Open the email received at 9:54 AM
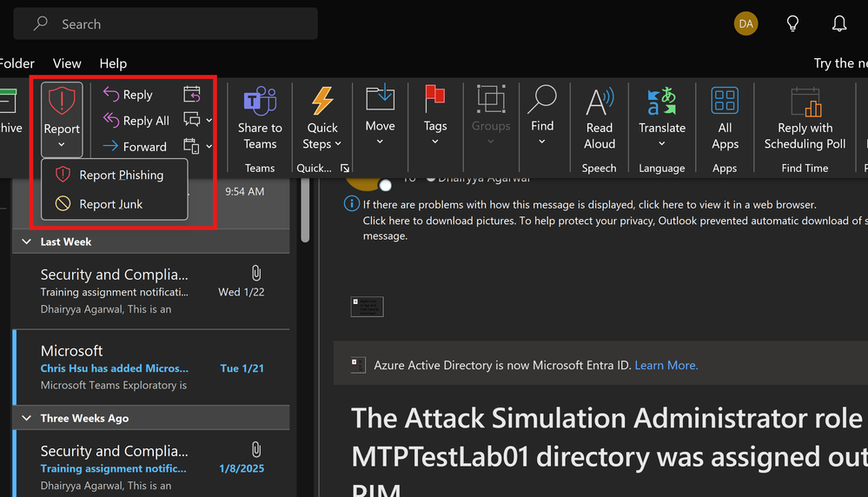868x497 pixels. (243, 191)
